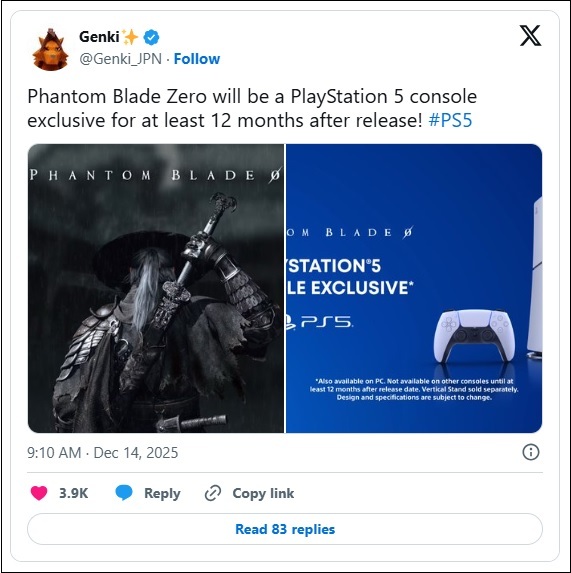
Task: Open the @Genki_JPN handle
Action: 121,59
